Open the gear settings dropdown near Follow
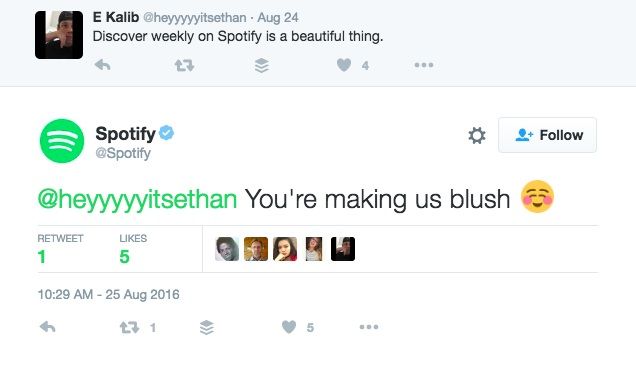 (x=477, y=135)
